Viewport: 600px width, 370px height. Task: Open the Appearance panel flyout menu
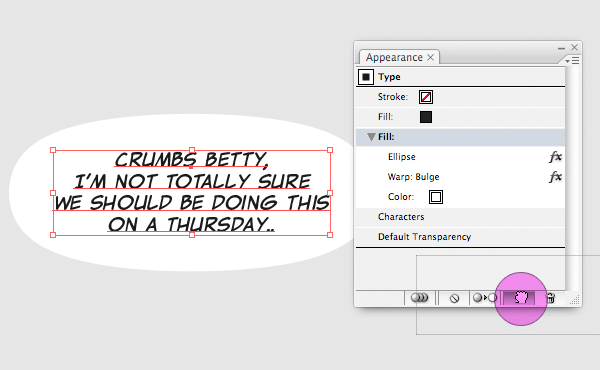(x=572, y=61)
